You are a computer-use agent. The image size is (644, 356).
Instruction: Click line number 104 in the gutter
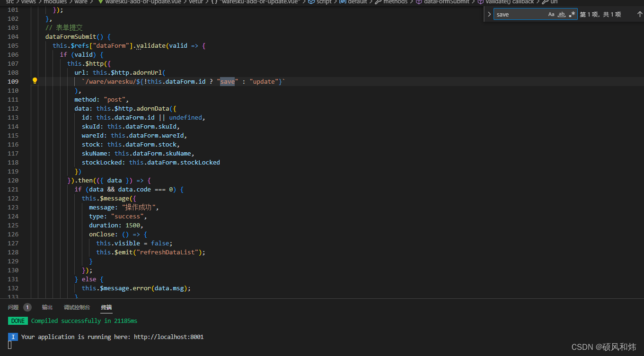(x=13, y=36)
